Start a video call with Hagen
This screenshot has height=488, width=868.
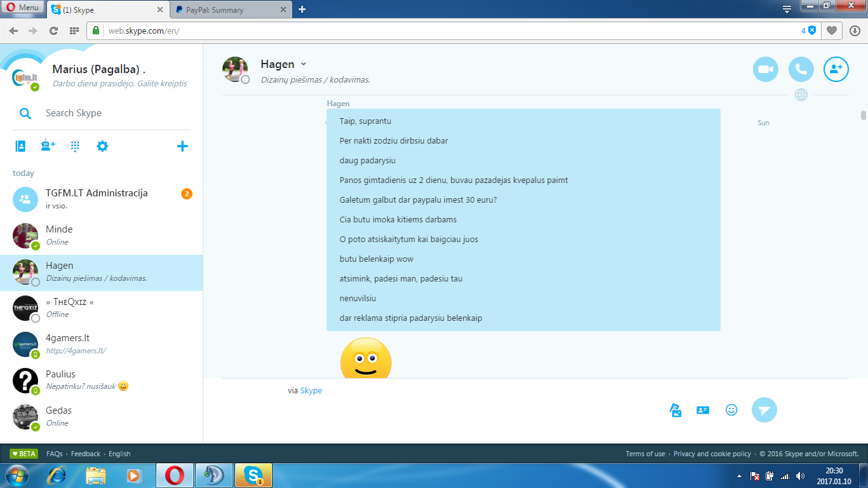[766, 69]
